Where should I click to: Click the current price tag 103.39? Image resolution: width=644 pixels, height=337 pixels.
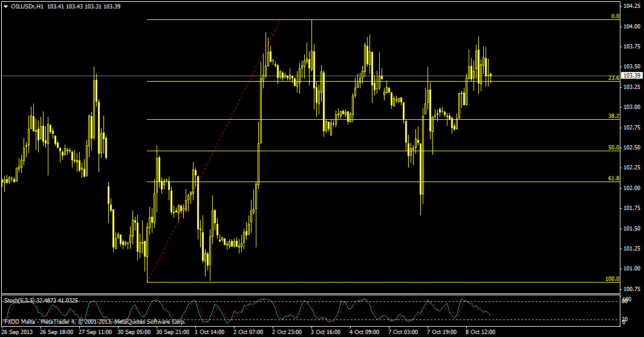[632, 76]
